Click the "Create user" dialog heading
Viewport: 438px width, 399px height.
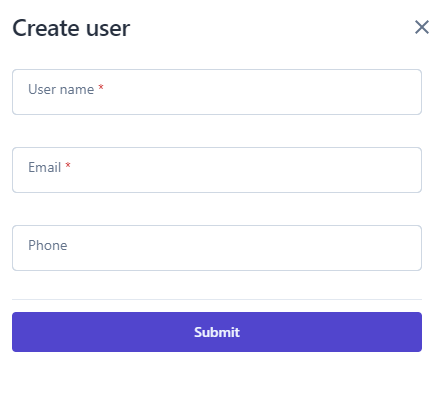71,28
